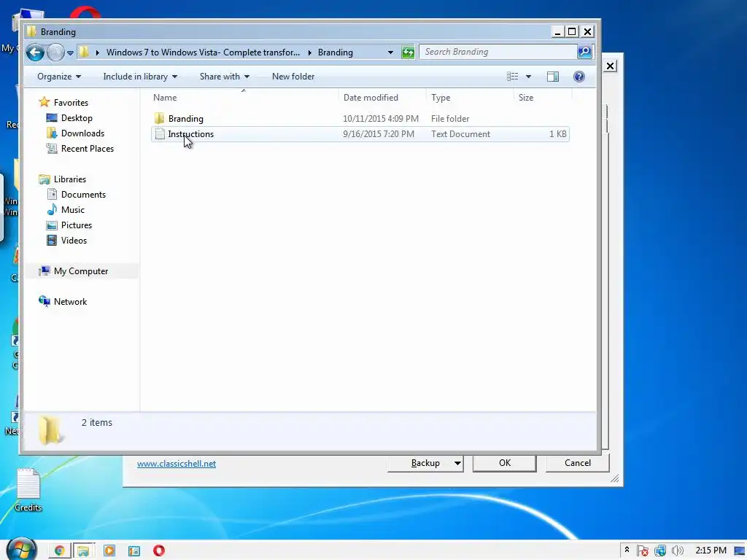Click the Explorer taskbar button
The height and width of the screenshot is (560, 747).
click(83, 551)
